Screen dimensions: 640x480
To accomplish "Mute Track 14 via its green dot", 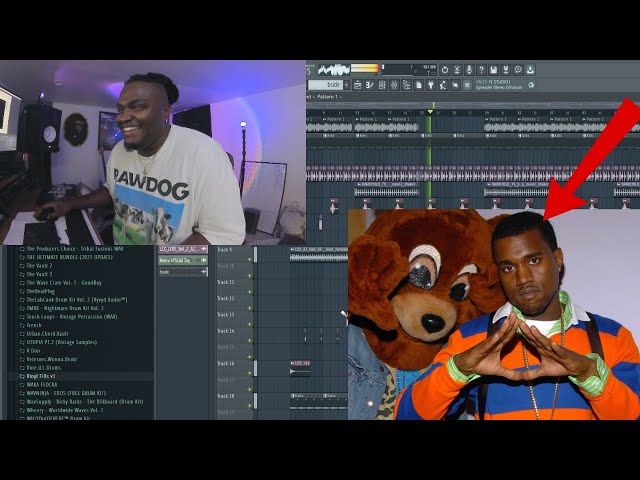I will 250,341.
